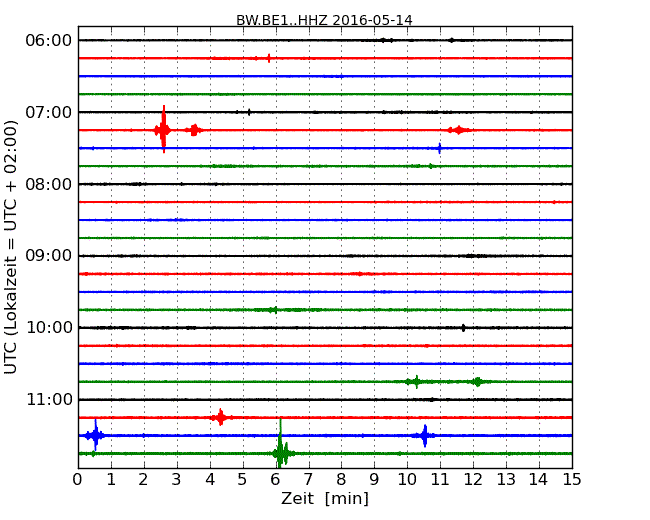Select the 08:00 time label on the y-axis
This screenshot has width=650, height=520.
[x=49, y=184]
